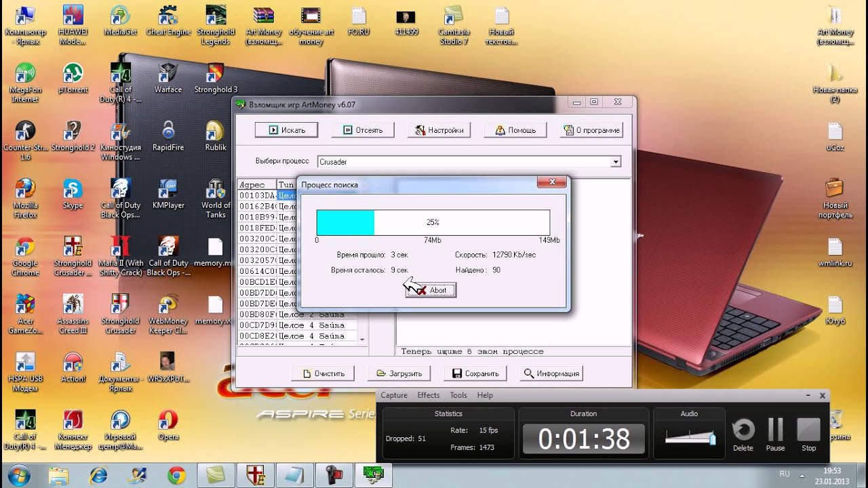The height and width of the screenshot is (488, 868).
Task: Select the Skype desktop icon
Action: (x=73, y=195)
